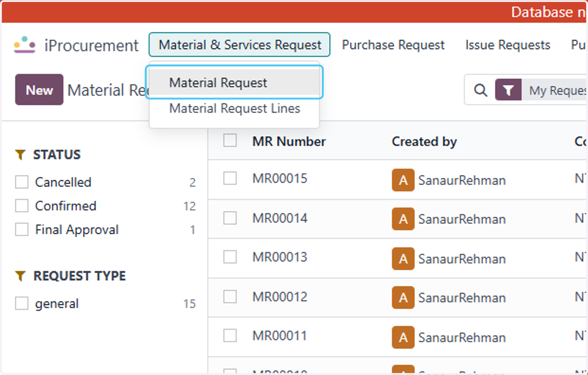This screenshot has width=588, height=375.
Task: Click SanaurRehman name on MR00015 row
Action: (x=462, y=180)
